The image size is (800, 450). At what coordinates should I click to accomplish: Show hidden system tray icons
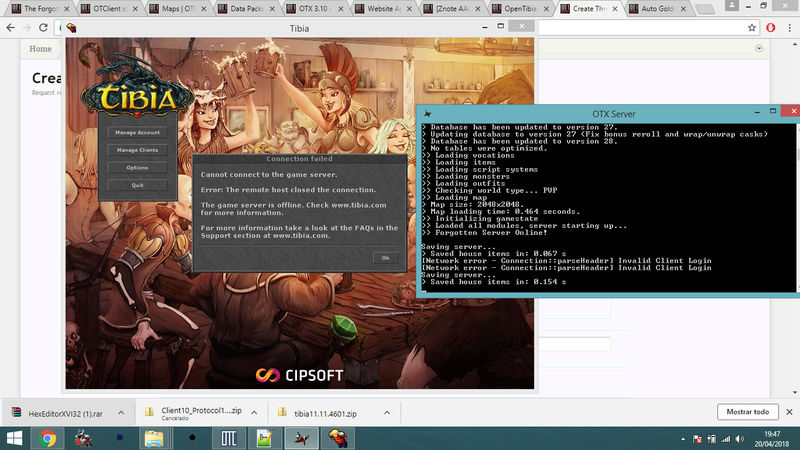click(683, 439)
